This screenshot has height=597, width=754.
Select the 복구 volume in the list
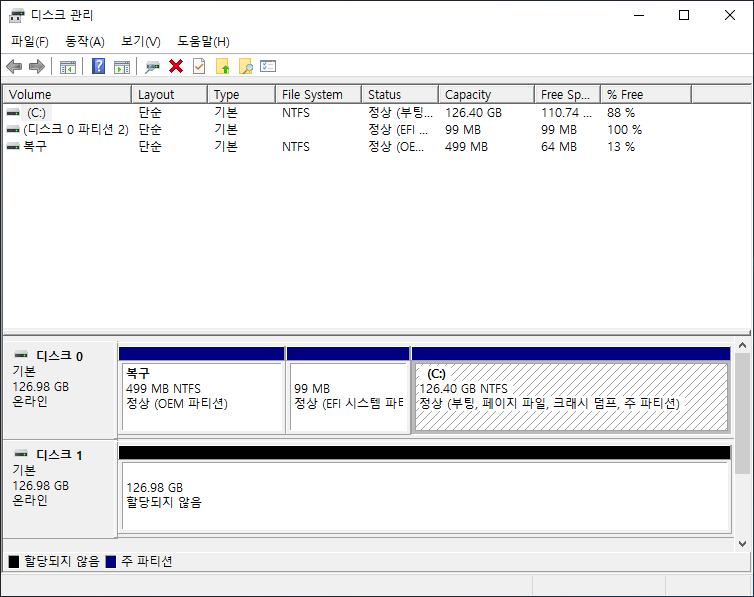click(35, 146)
